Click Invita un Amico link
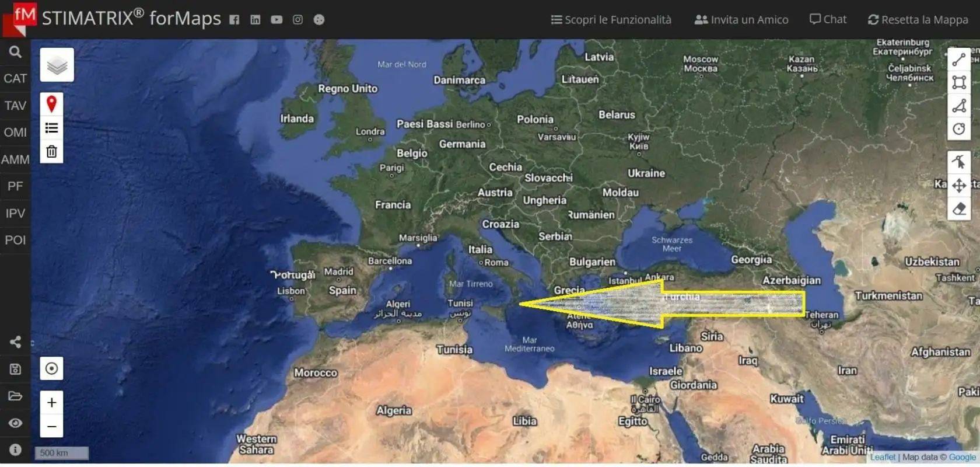This screenshot has height=467, width=980. [x=741, y=20]
